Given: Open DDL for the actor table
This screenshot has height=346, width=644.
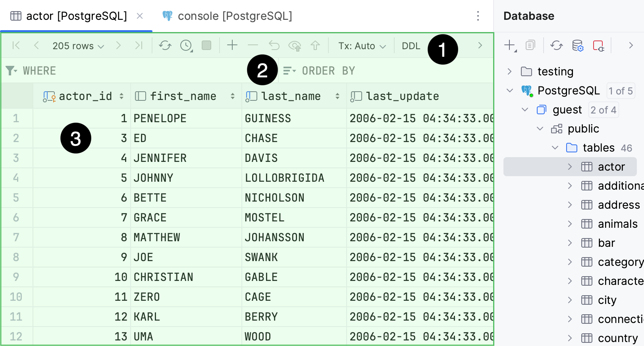Looking at the screenshot, I should point(411,46).
